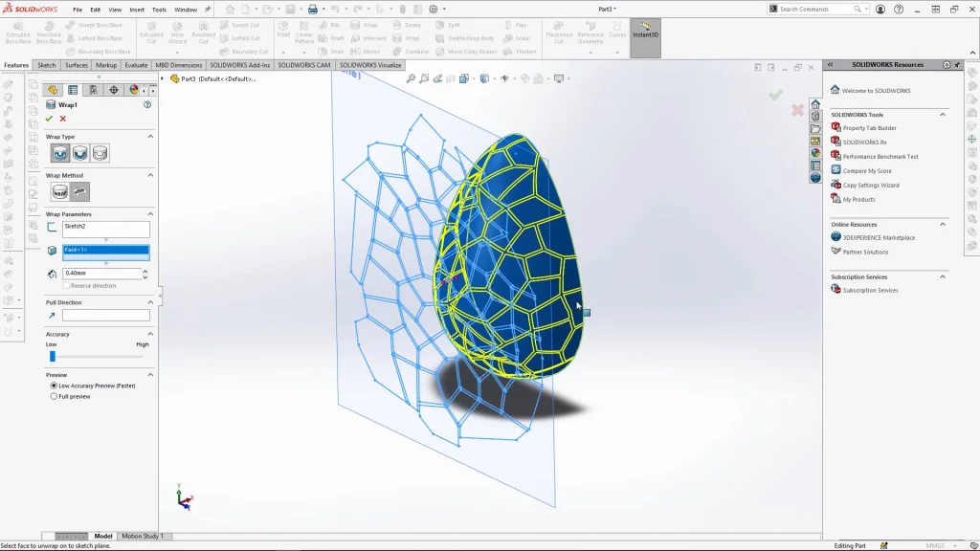Screen dimensions: 980x551
Task: Open SOLIDWORKS Resources settings gear
Action: click(947, 65)
